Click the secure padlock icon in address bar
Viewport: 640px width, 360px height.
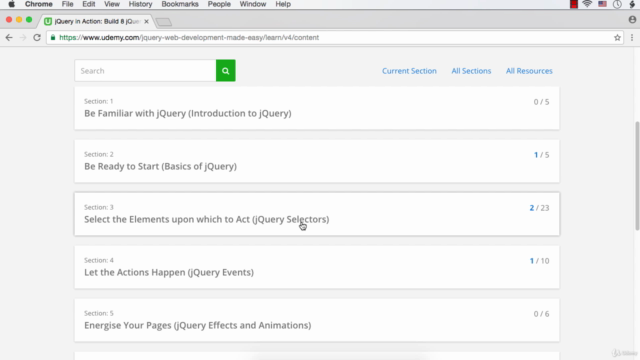(53, 38)
